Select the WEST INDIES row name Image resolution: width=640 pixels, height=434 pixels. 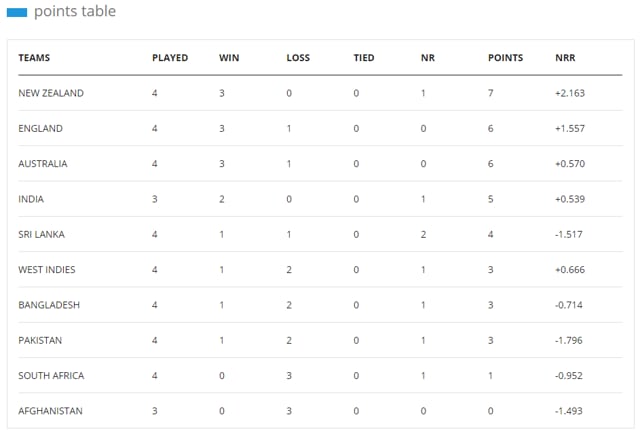click(47, 270)
